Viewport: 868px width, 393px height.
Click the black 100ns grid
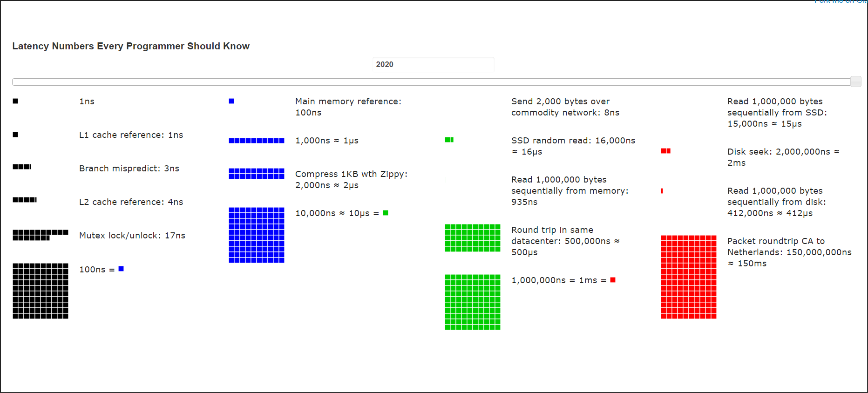[x=41, y=291]
